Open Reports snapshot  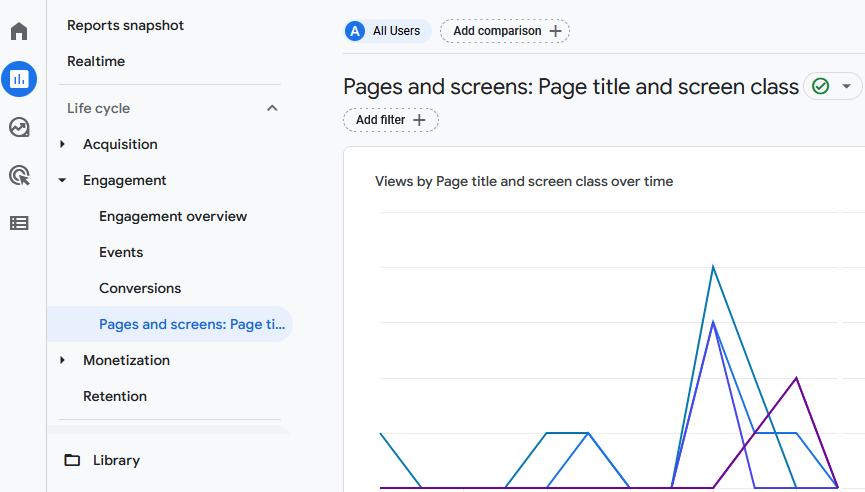tap(125, 25)
